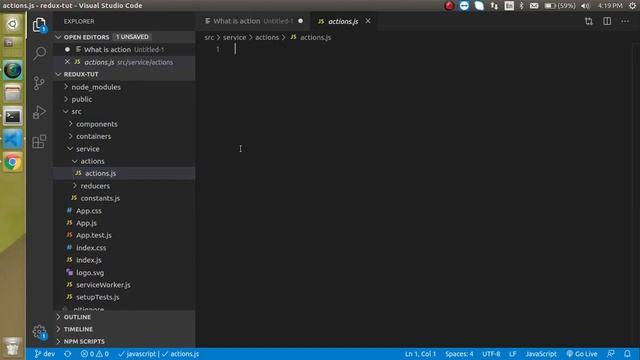Viewport: 640px width, 360px height.
Task: Open Run and Debug view
Action: tap(39, 112)
